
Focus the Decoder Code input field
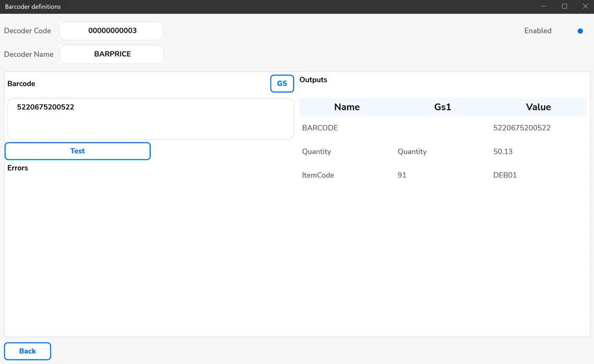tap(112, 31)
